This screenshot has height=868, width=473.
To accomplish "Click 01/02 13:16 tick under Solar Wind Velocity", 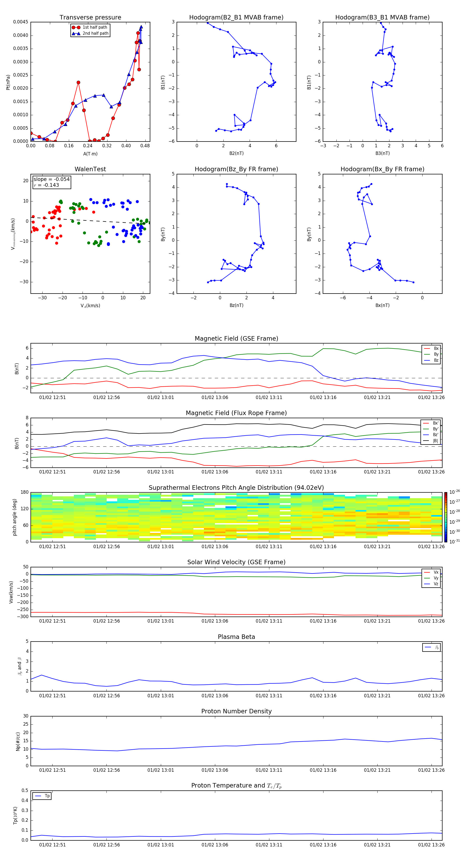I will pos(323,621).
